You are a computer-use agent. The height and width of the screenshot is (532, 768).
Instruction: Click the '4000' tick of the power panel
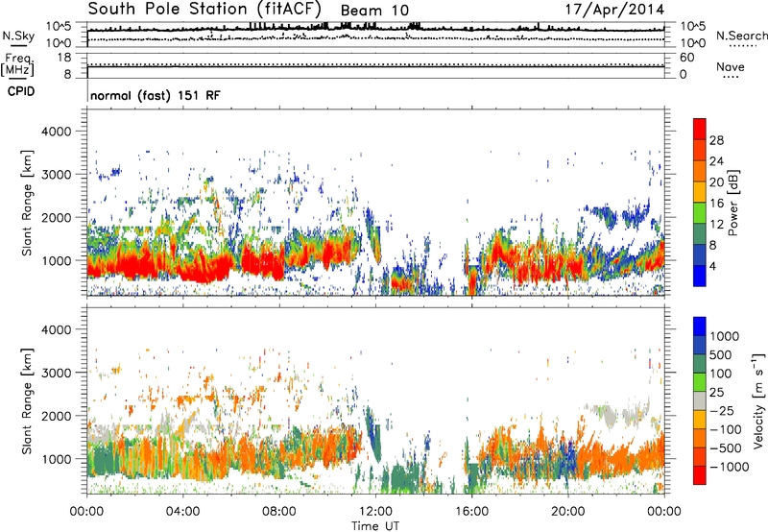(56, 132)
